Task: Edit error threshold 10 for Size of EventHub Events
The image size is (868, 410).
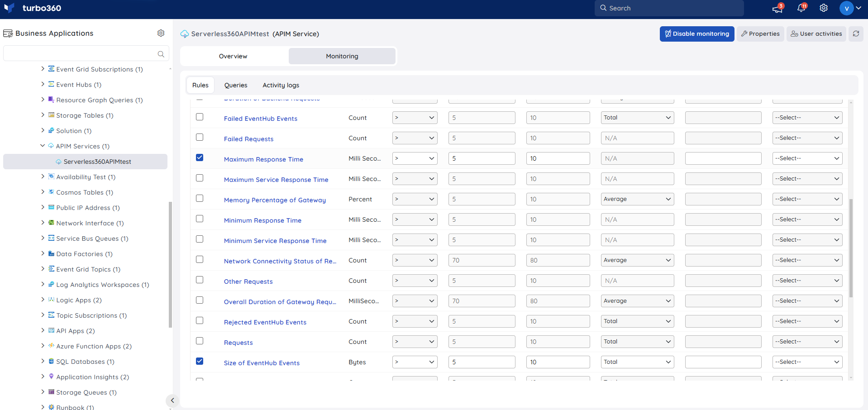Action: click(x=558, y=362)
